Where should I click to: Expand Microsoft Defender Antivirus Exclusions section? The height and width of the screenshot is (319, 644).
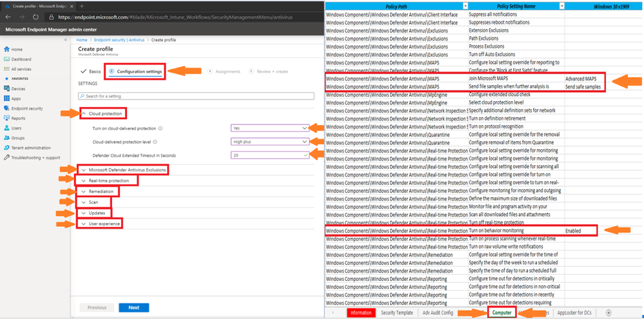[122, 169]
